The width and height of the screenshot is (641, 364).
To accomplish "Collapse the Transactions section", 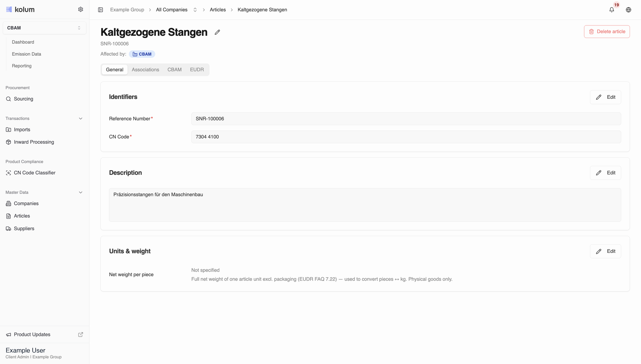I will point(80,118).
